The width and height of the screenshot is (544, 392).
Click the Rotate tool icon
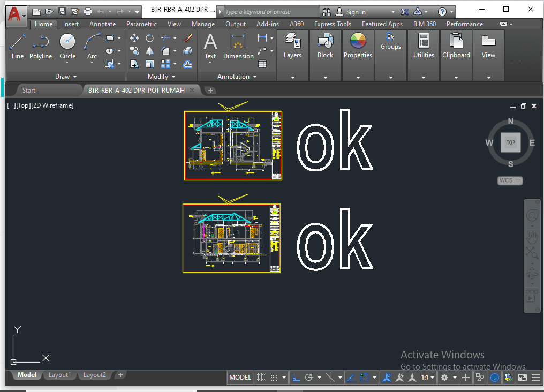[150, 38]
